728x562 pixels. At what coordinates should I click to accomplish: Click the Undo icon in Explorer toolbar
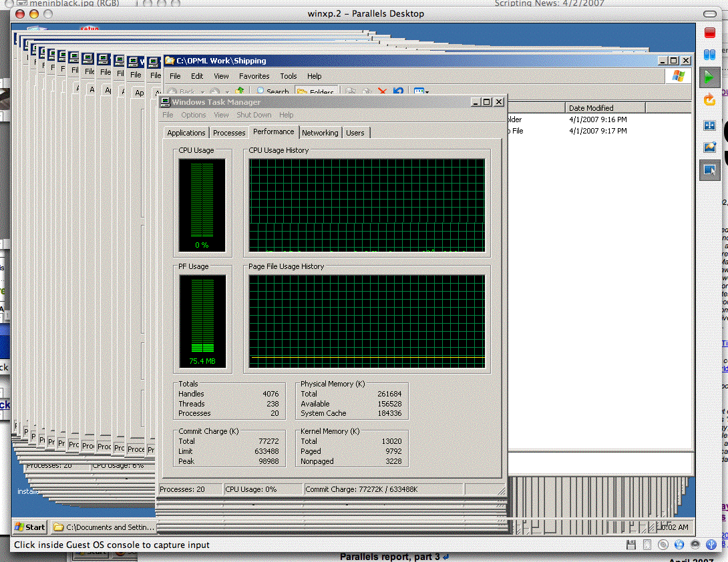pyautogui.click(x=398, y=92)
